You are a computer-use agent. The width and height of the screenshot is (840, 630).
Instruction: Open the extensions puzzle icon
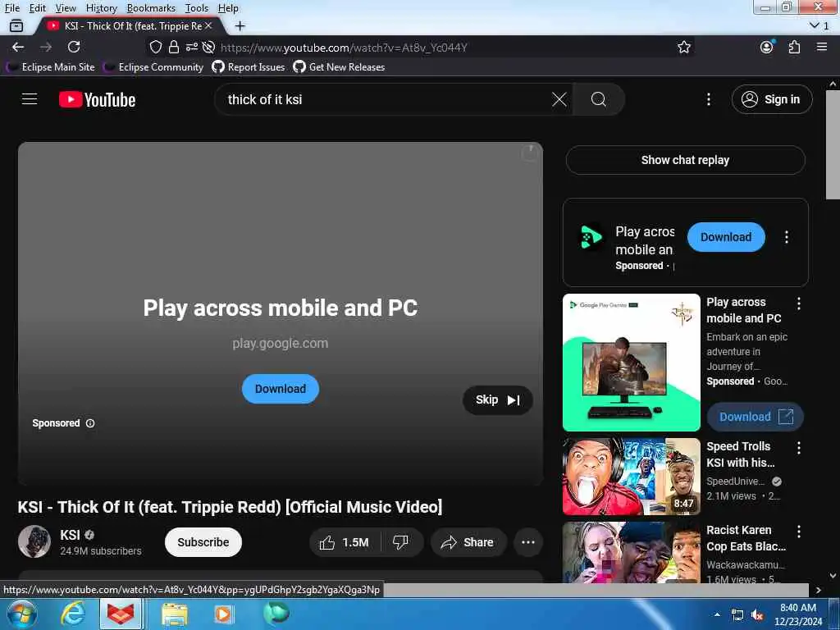(794, 47)
